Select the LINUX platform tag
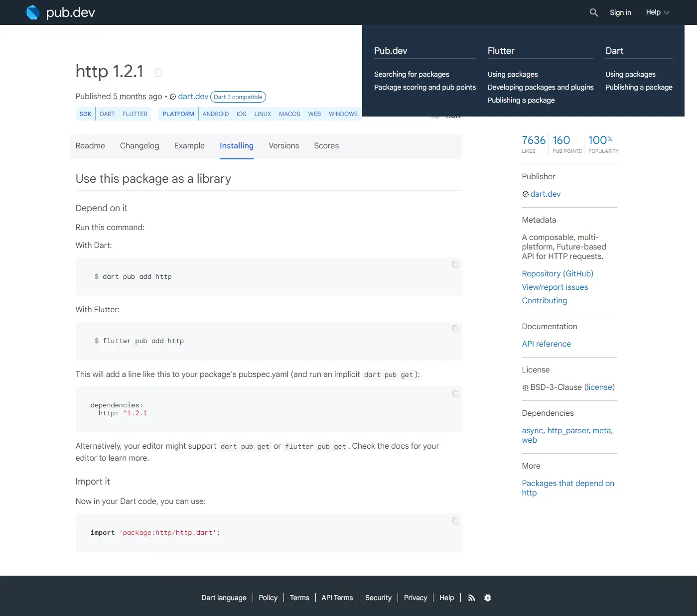This screenshot has height=616, width=697. [263, 114]
